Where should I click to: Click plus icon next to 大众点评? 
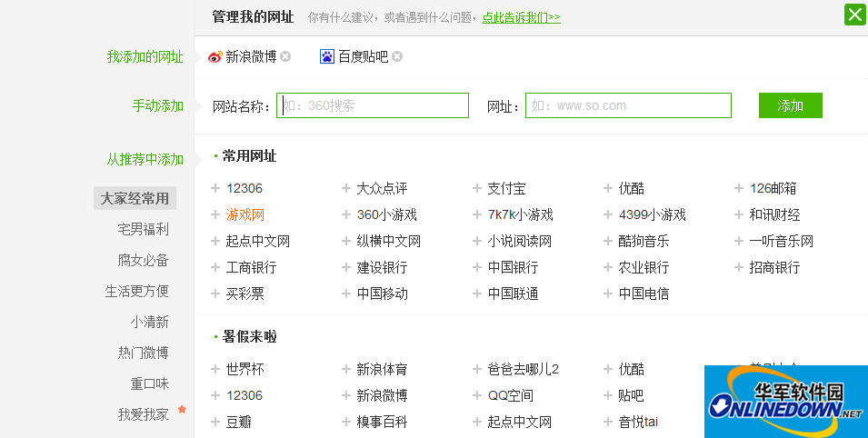(346, 188)
